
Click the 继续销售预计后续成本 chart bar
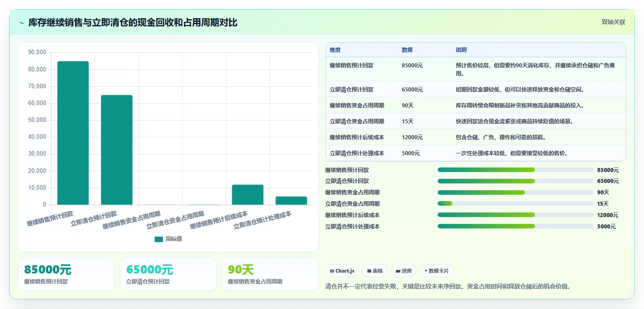point(248,195)
